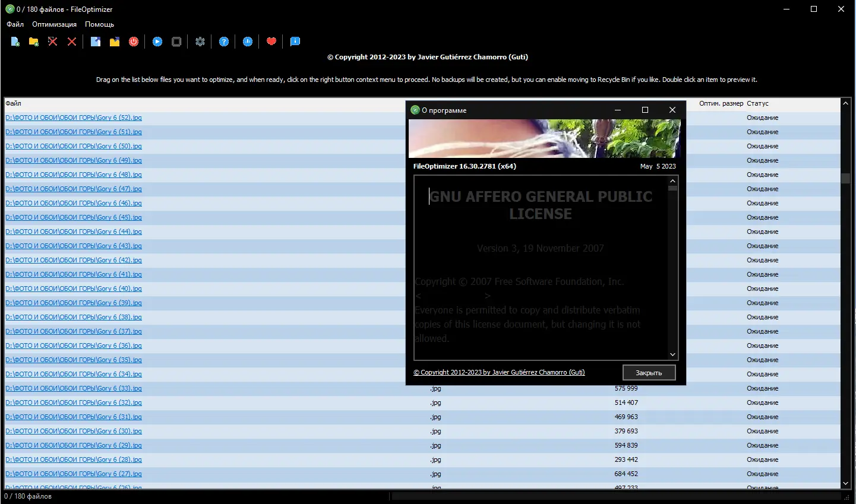Click the size value 514 407
Viewport: 856px width, 504px height.
626,402
